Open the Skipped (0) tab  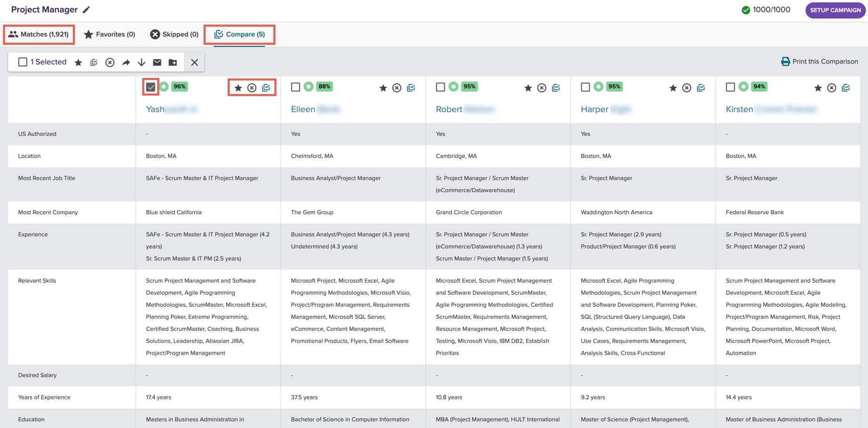(x=174, y=34)
